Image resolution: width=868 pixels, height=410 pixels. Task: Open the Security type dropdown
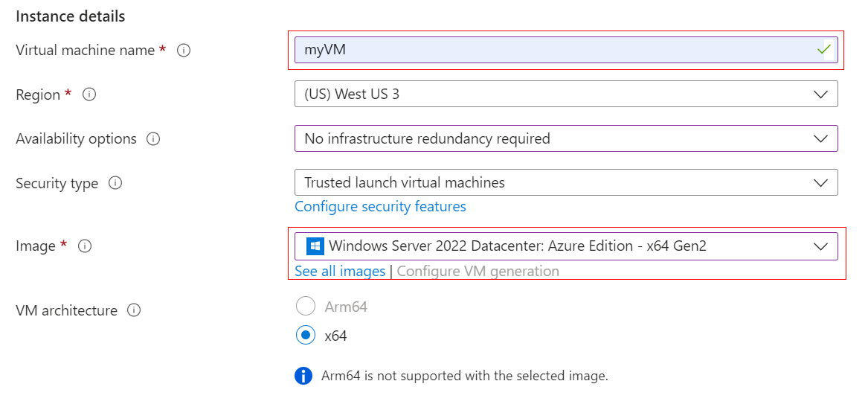tap(566, 182)
